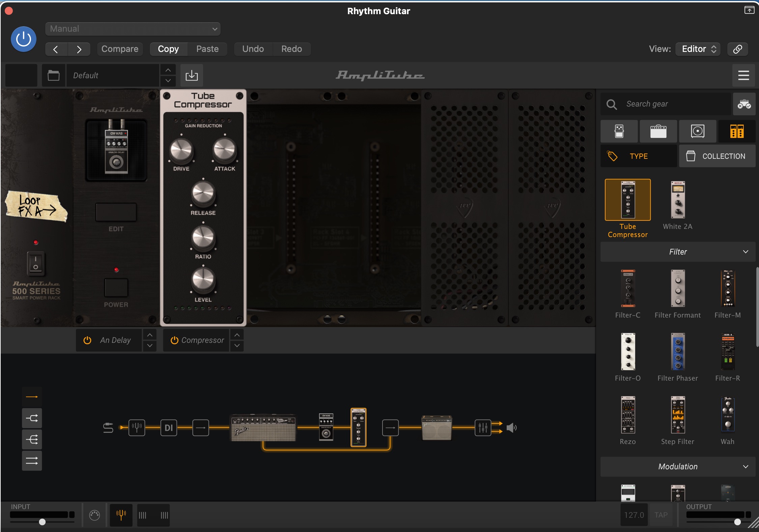This screenshot has height=532, width=759.
Task: Step to previous AmpliTube preset up arrow
Action: tap(168, 70)
